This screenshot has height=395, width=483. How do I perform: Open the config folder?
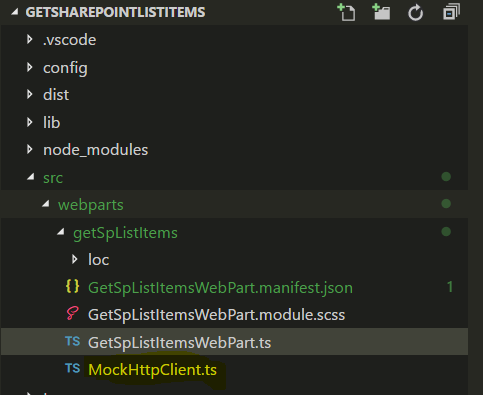[65, 68]
